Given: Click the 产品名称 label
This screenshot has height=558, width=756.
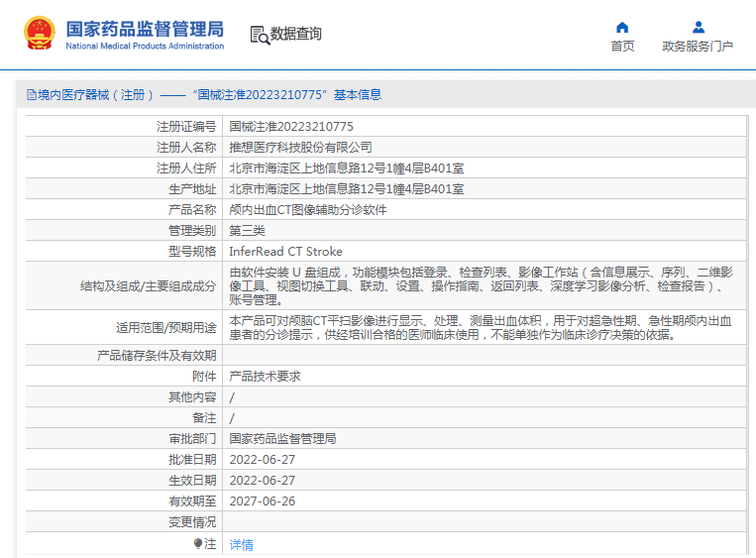Looking at the screenshot, I should click(x=192, y=210).
